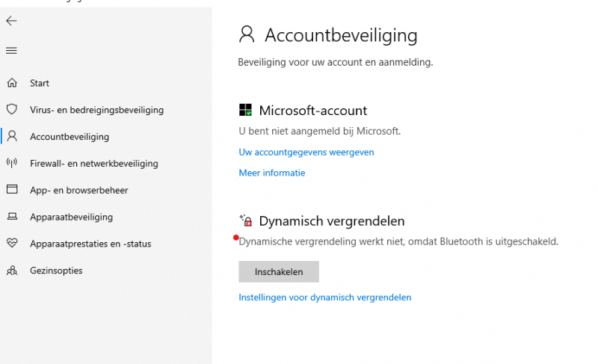The width and height of the screenshot is (598, 364).
Task: Click the Gezinsopties family icon
Action: tap(11, 271)
